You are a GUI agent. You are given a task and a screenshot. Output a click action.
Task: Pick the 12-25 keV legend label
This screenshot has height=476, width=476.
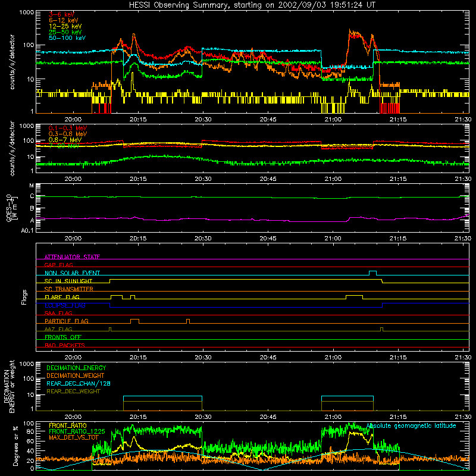(65, 26)
